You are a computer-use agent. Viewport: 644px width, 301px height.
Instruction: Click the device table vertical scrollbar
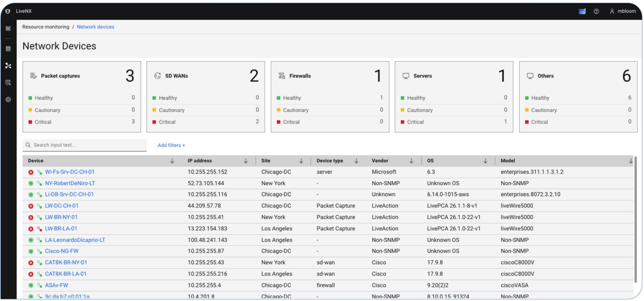click(635, 220)
